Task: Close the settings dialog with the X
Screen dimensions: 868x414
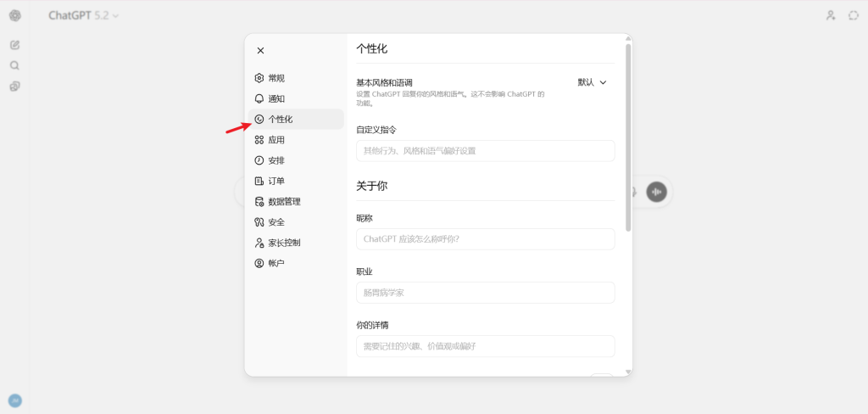Action: [x=261, y=50]
